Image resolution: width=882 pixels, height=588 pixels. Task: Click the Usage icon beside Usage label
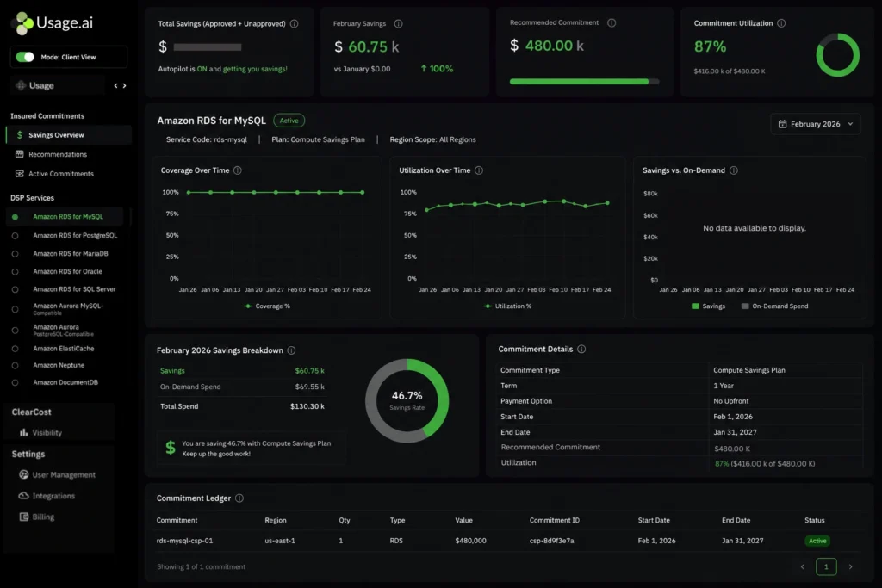[21, 85]
